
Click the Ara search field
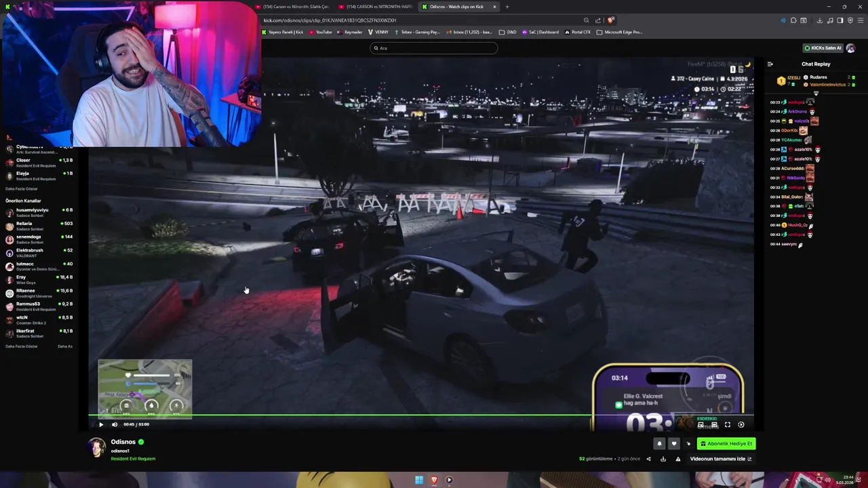(x=434, y=48)
